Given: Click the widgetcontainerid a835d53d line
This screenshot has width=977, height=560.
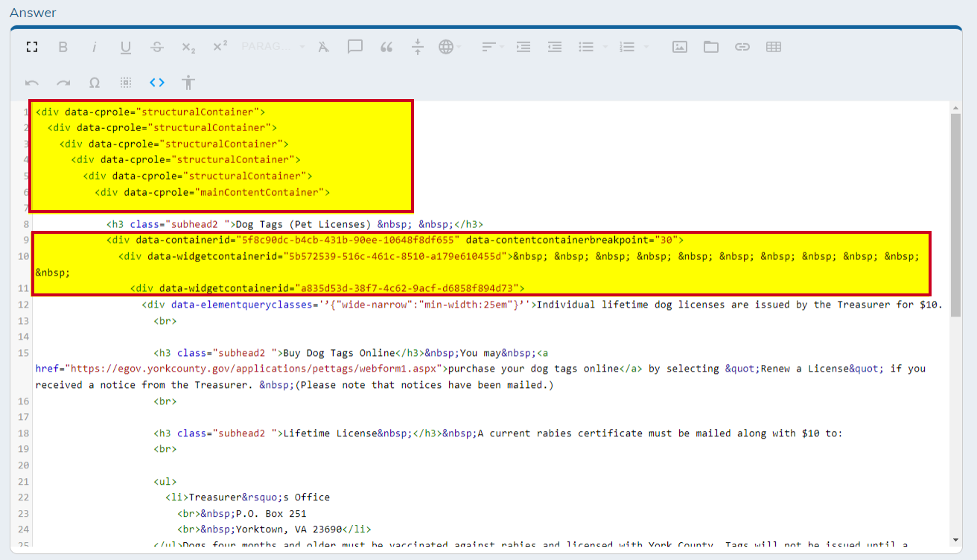Looking at the screenshot, I should pyautogui.click(x=328, y=288).
